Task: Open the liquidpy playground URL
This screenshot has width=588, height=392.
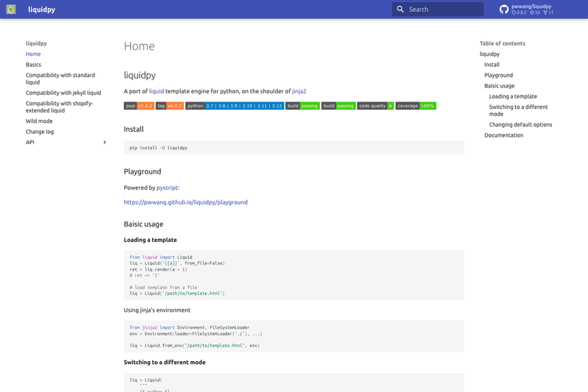Action: click(x=186, y=202)
